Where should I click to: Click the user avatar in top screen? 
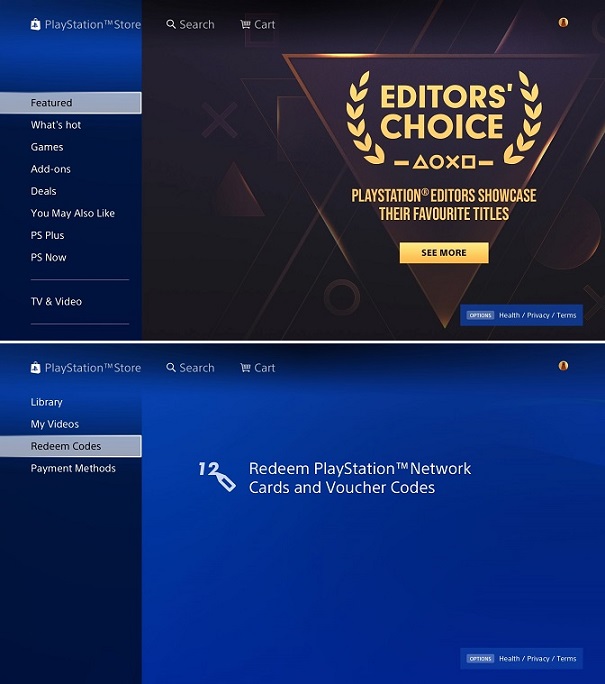563,22
